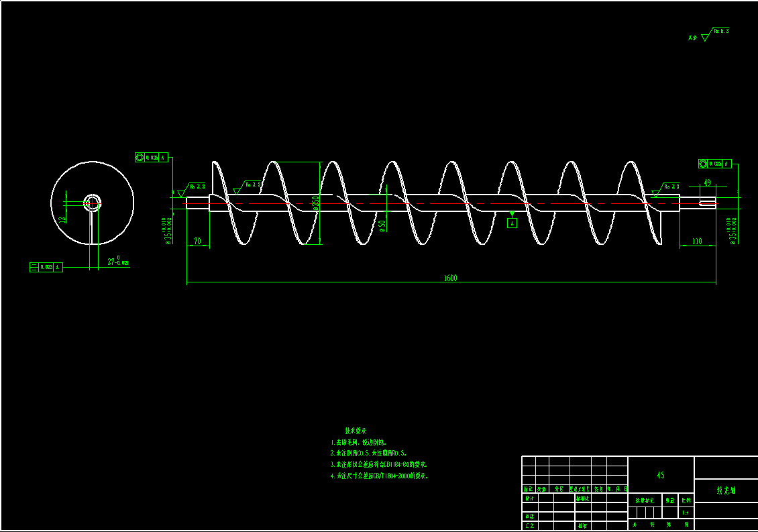Select the ø250 flight diameter dimension
Image resolution: width=758 pixels, height=532 pixels.
(x=316, y=202)
